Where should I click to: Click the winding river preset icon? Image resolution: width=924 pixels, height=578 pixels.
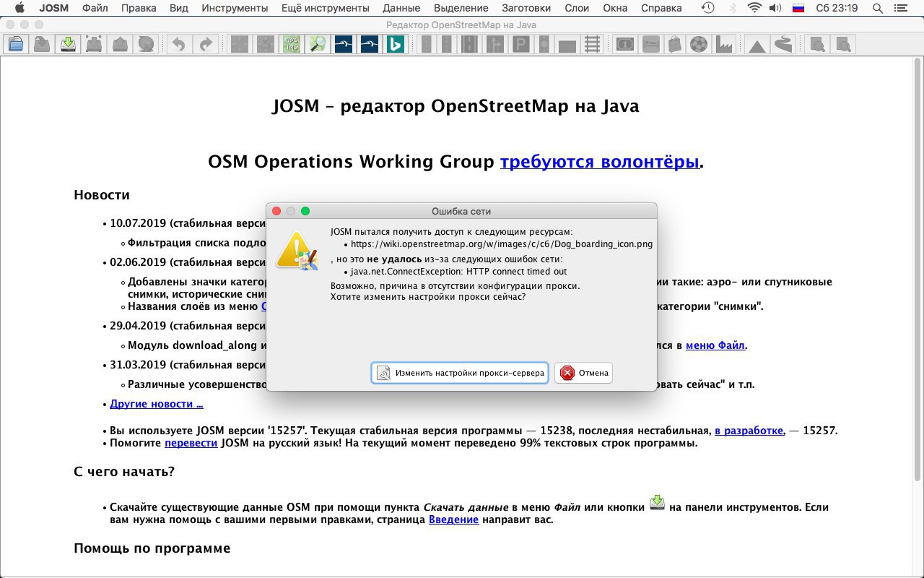coord(782,44)
